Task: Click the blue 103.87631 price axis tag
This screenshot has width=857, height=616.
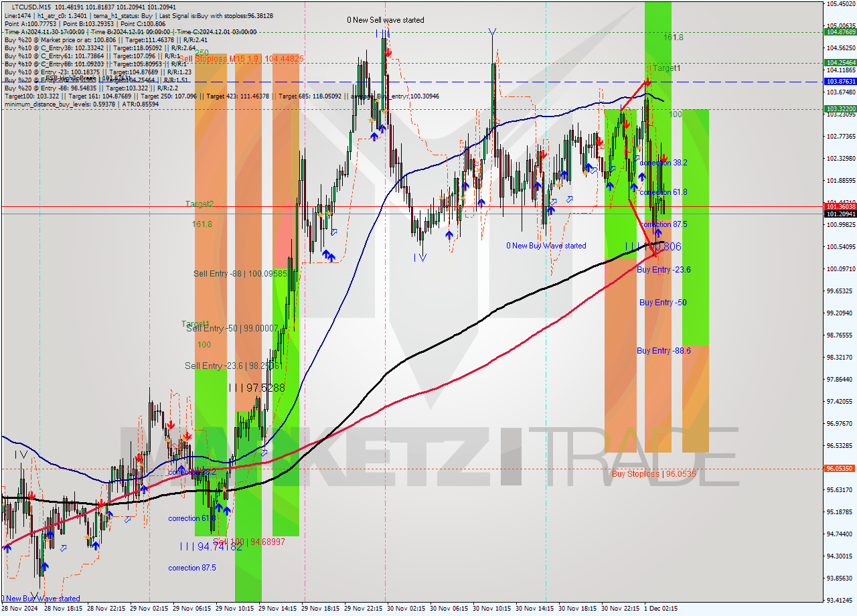Action: (x=840, y=82)
